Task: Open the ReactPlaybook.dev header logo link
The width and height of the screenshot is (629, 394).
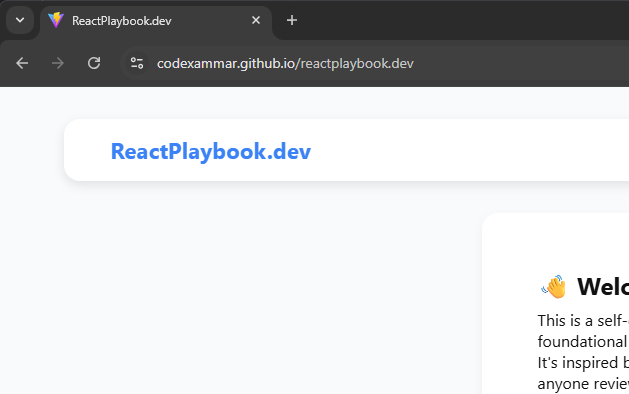Action: click(x=211, y=151)
